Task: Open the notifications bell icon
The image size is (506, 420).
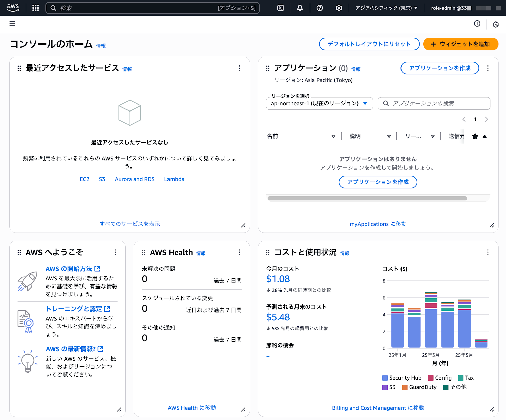Action: click(300, 8)
